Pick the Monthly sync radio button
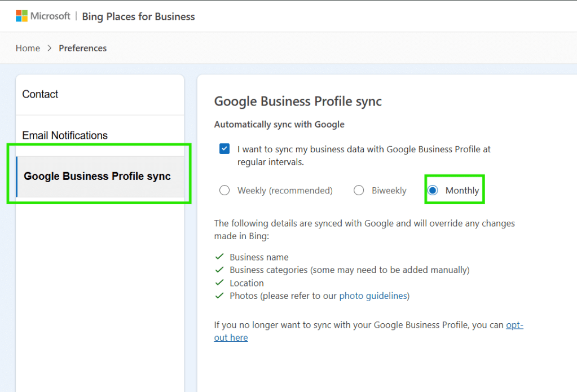The height and width of the screenshot is (392, 577). coord(433,191)
